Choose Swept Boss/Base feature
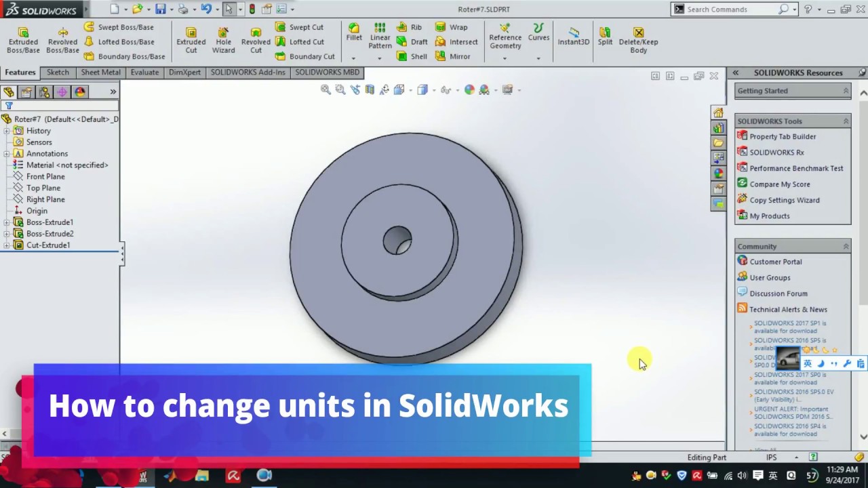The image size is (868, 488). pyautogui.click(x=119, y=27)
